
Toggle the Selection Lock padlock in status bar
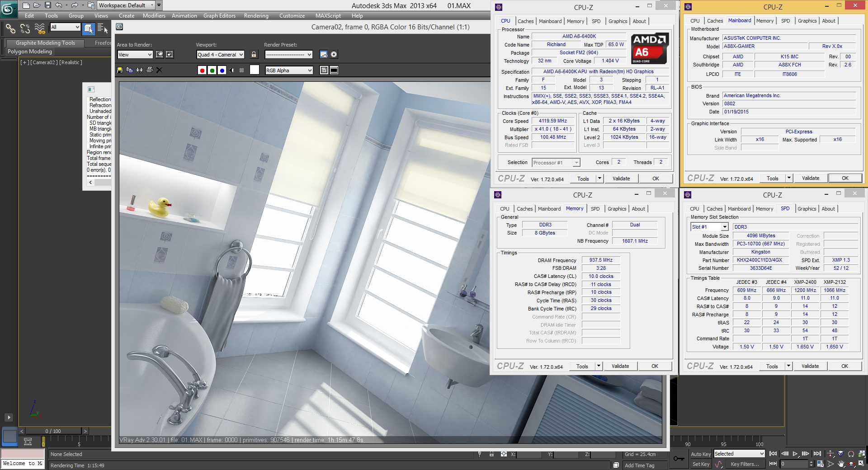(491, 454)
